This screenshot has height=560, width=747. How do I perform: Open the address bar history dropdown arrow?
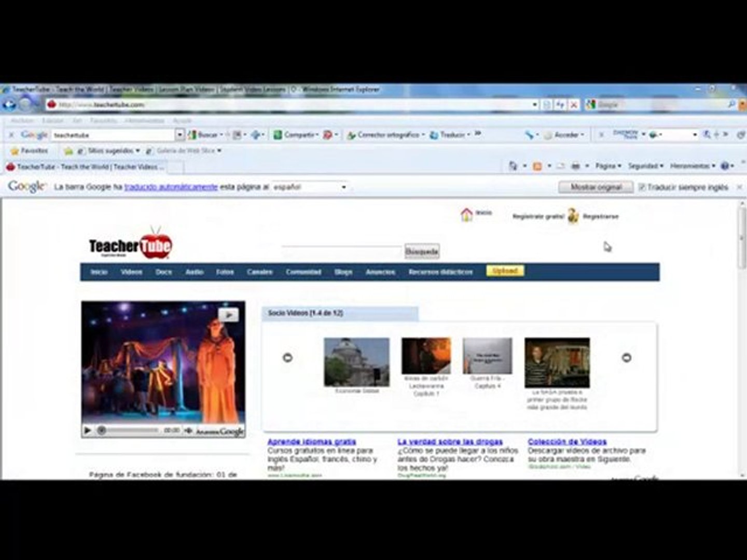coord(534,105)
